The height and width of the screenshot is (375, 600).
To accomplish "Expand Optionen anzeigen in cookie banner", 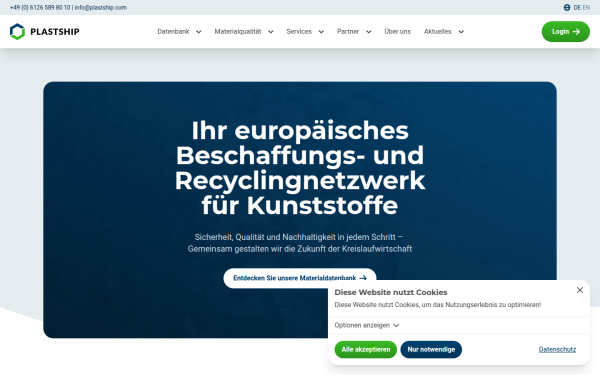I will point(367,325).
